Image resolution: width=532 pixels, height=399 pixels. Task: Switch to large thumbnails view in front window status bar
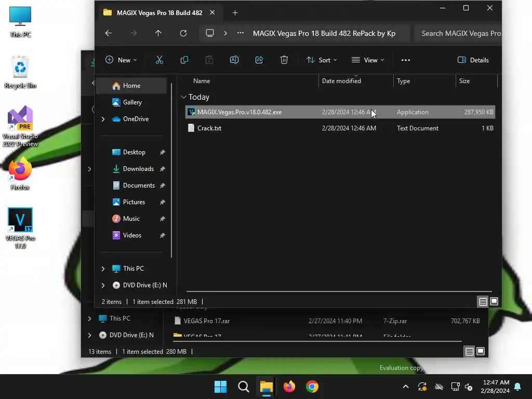(x=494, y=302)
